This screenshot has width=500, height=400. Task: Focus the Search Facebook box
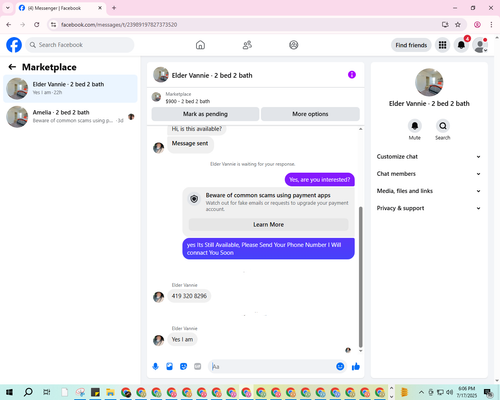click(x=80, y=45)
